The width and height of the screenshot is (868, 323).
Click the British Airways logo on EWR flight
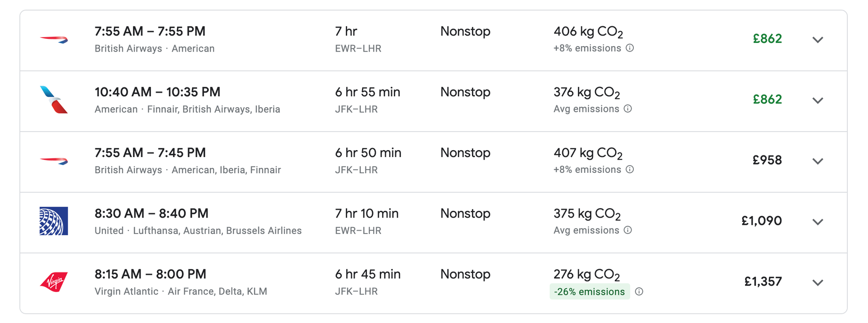pyautogui.click(x=54, y=40)
